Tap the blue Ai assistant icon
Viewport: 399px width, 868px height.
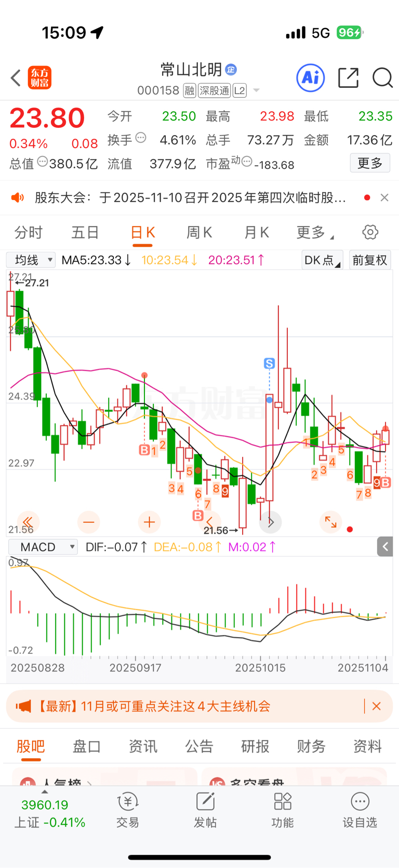pyautogui.click(x=310, y=78)
